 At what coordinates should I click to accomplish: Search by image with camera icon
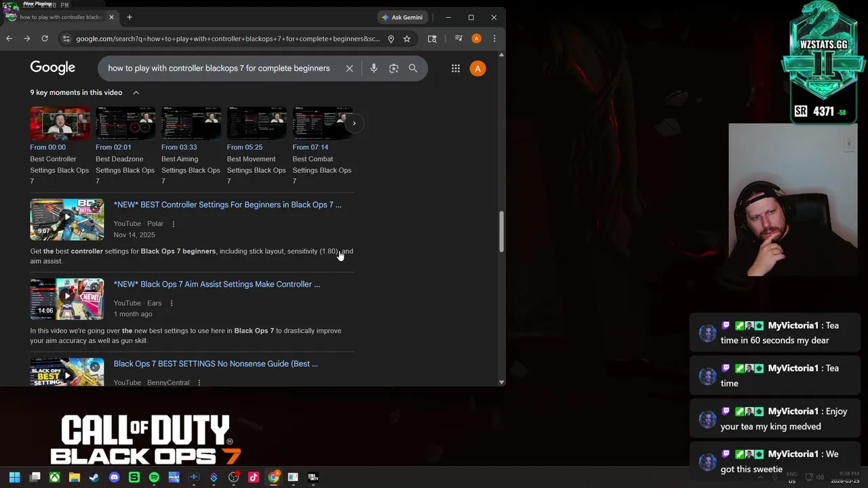[393, 68]
